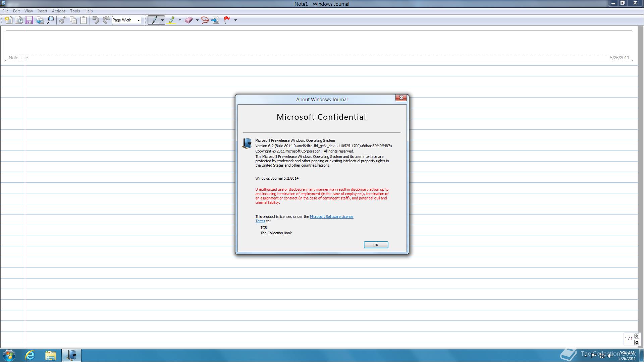Click the Import toolbar icon
644x362 pixels.
coord(40,20)
